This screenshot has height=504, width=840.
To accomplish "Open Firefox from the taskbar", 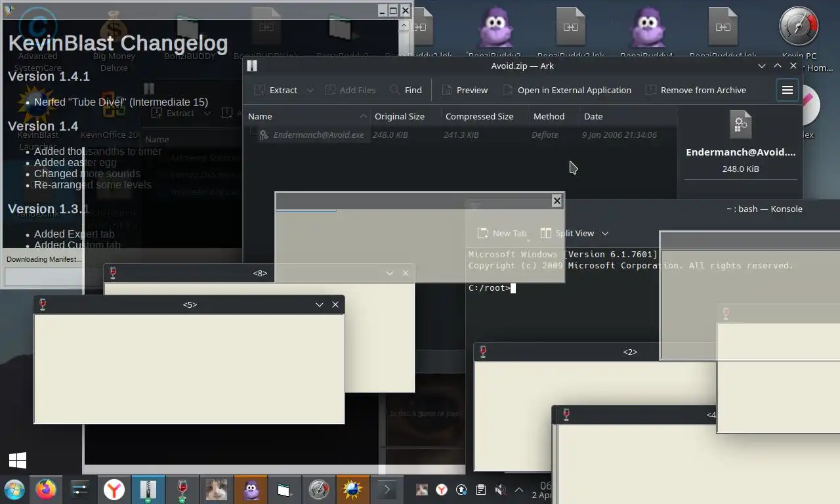I will tap(46, 490).
